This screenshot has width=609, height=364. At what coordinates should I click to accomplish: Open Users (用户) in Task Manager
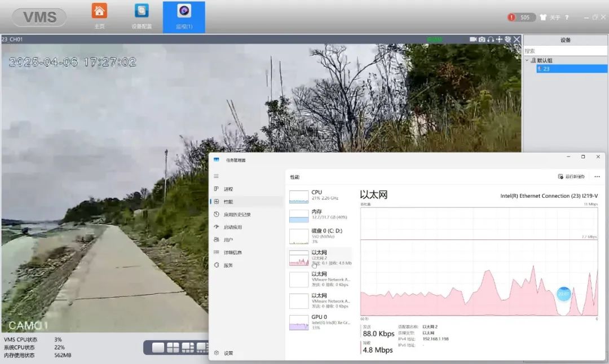(x=246, y=240)
